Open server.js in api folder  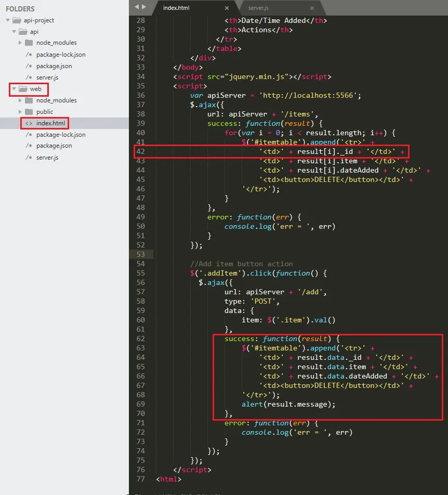pyautogui.click(x=47, y=77)
